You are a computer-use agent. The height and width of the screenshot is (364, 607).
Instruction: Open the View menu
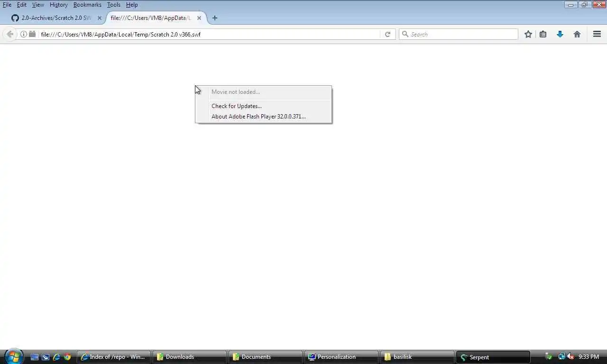[x=38, y=5]
